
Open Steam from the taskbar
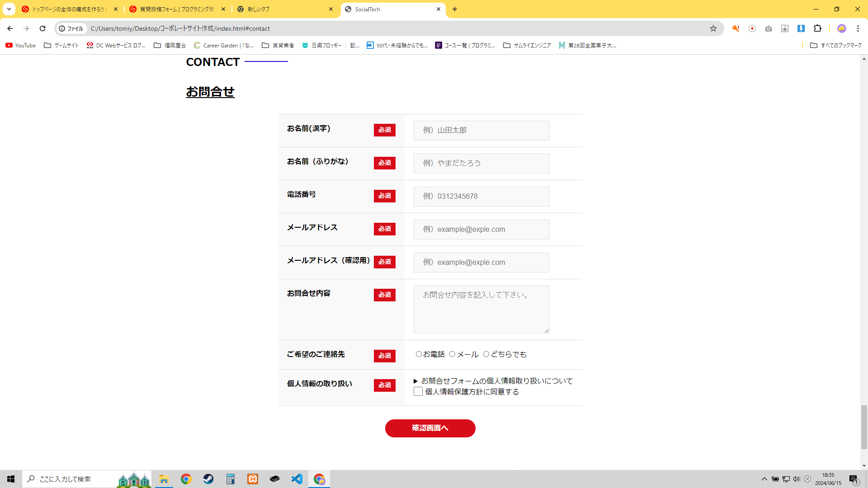[x=208, y=479]
